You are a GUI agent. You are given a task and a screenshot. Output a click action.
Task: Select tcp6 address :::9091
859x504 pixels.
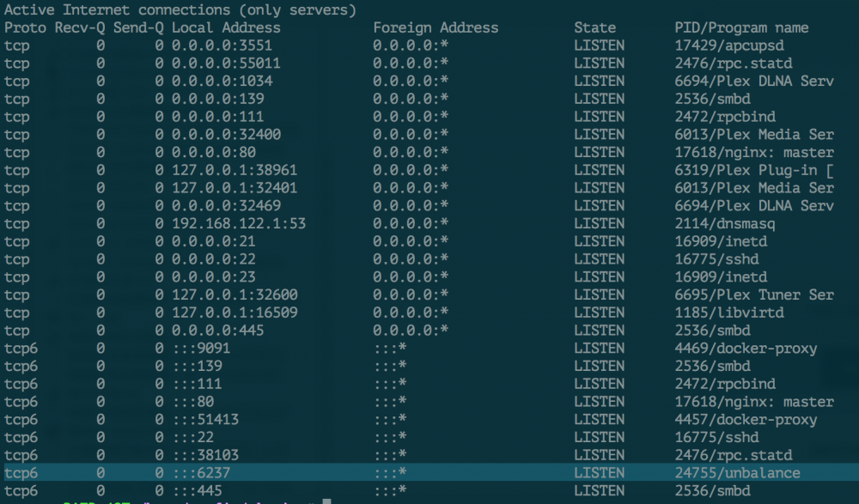(201, 349)
